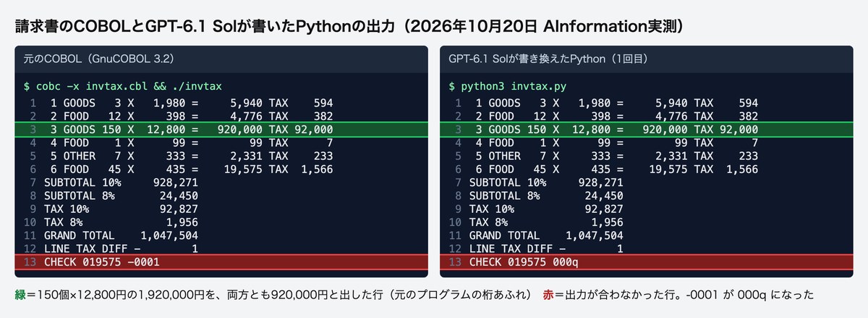Screen dimensions: 868x318
Task: Click the green legend text starting with 緑＝150個×12,800円
Action: click(273, 295)
